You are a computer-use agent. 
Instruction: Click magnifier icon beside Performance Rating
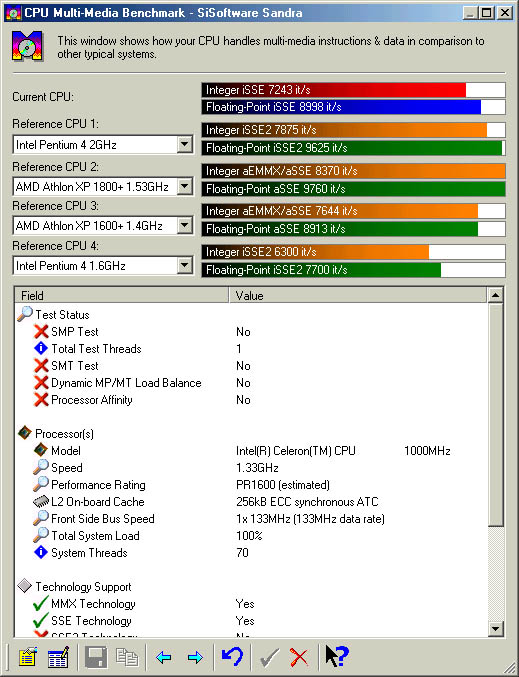[x=41, y=484]
